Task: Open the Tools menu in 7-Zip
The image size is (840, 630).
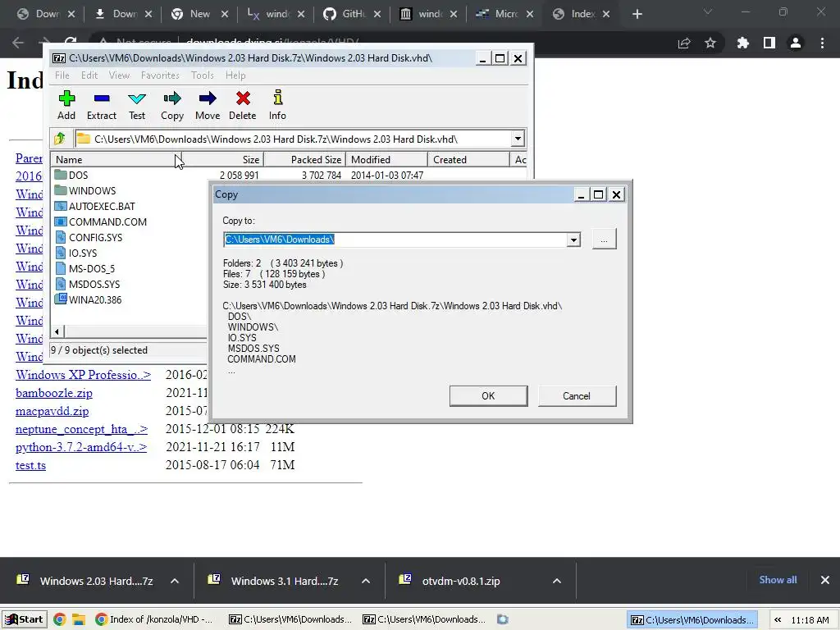Action: click(x=203, y=75)
